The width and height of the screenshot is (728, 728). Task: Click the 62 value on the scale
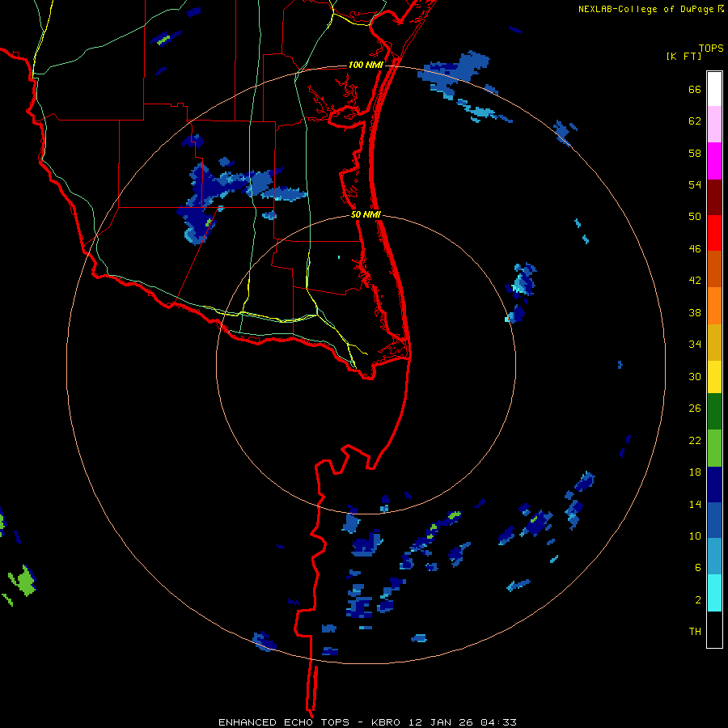click(x=695, y=121)
